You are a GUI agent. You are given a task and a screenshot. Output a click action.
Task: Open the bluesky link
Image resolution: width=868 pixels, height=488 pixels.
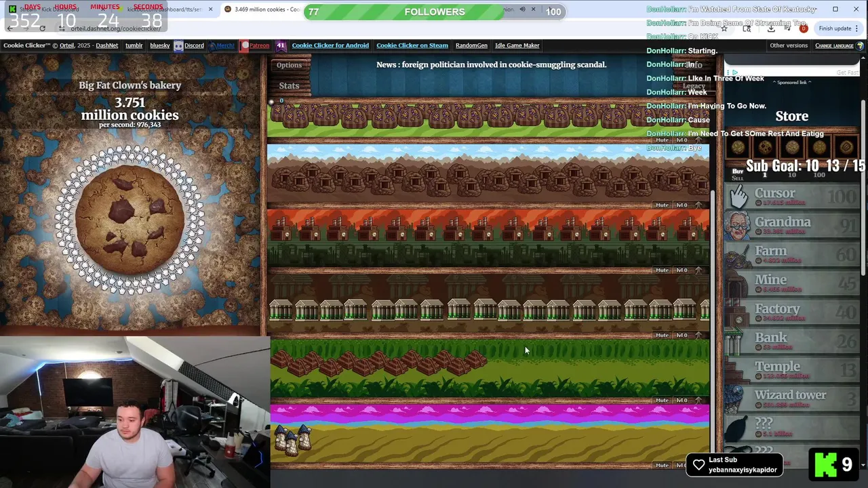coord(160,45)
